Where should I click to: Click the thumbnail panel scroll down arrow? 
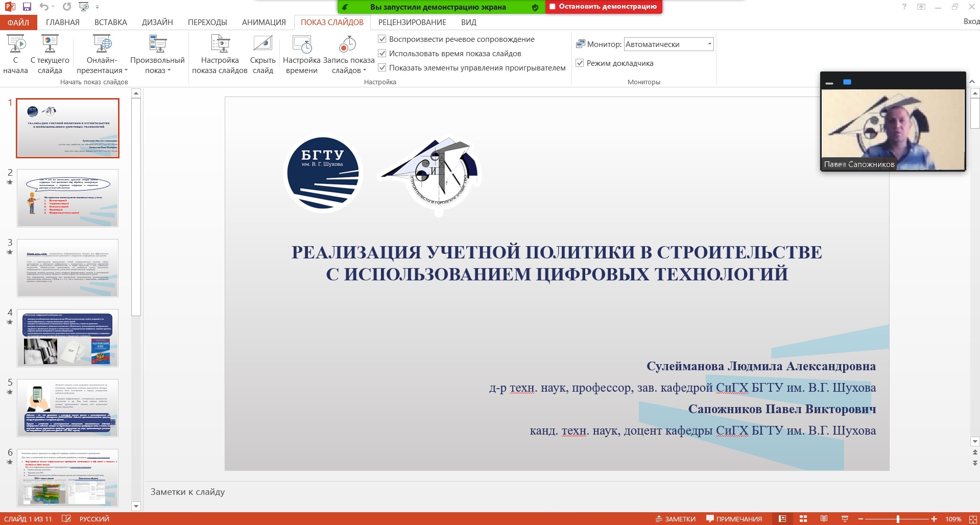136,507
